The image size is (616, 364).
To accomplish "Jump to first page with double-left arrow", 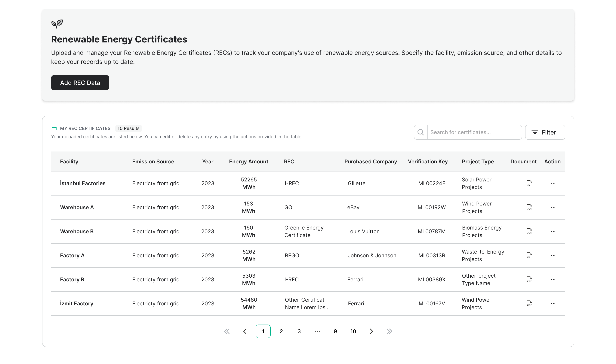I will point(227,331).
